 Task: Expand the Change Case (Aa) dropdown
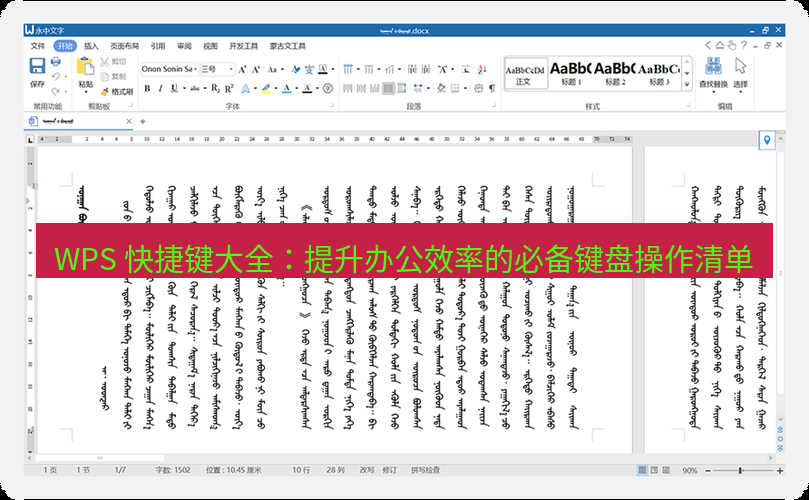[282, 69]
